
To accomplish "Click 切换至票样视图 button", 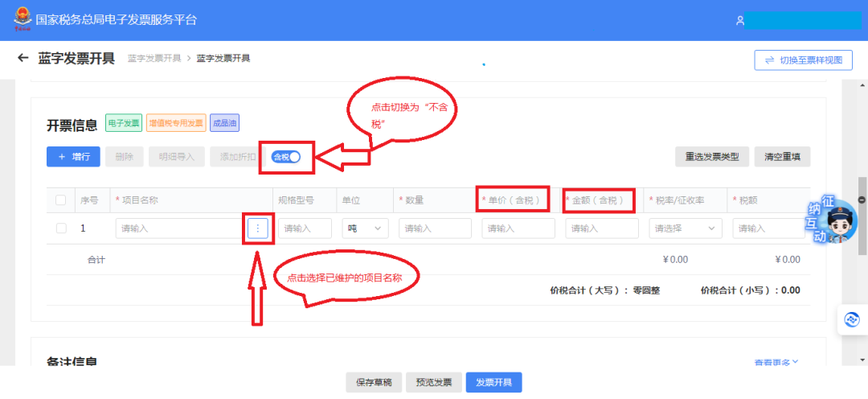I will point(803,60).
